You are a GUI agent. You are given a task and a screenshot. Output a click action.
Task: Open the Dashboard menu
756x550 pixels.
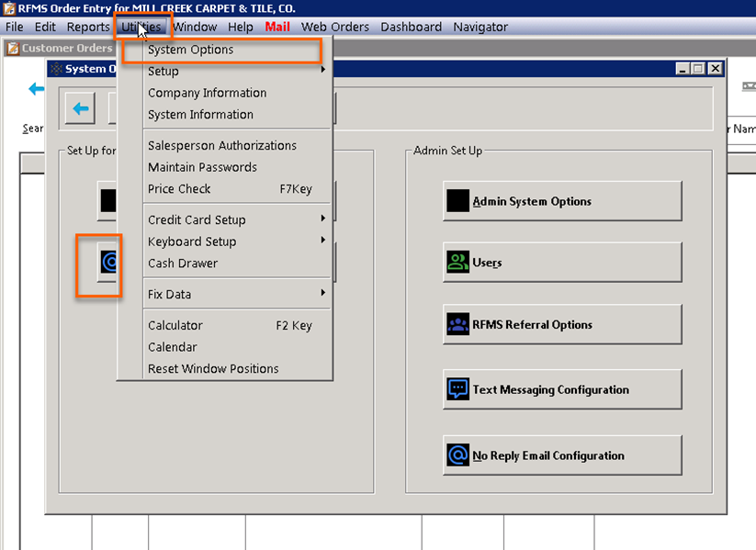411,27
